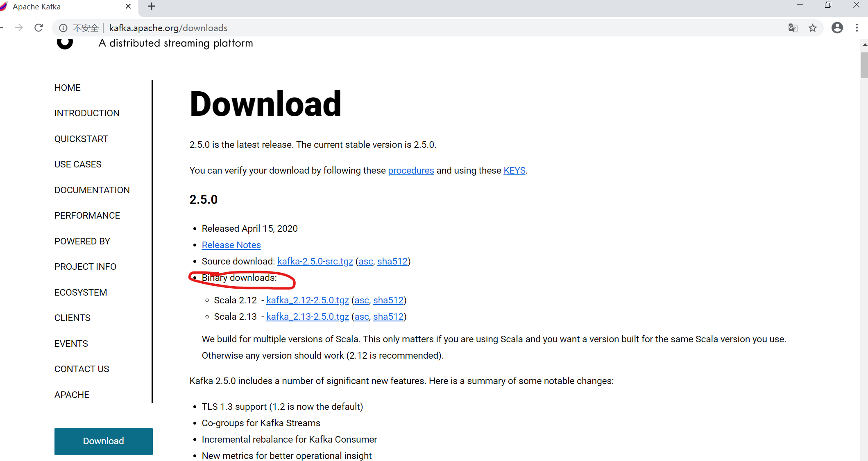868x461 pixels.
Task: Open the INTRODUCTION section
Action: [87, 113]
